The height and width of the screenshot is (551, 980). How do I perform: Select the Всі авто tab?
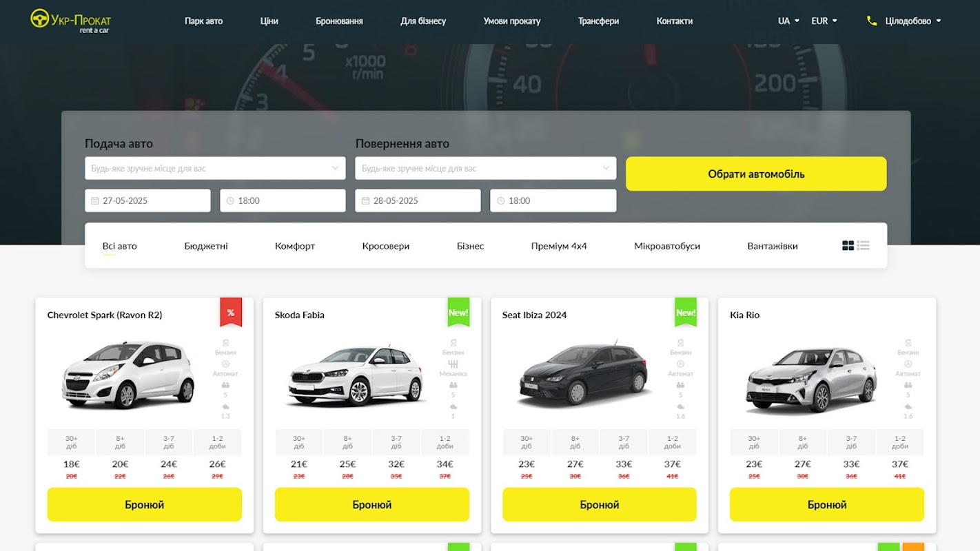120,246
